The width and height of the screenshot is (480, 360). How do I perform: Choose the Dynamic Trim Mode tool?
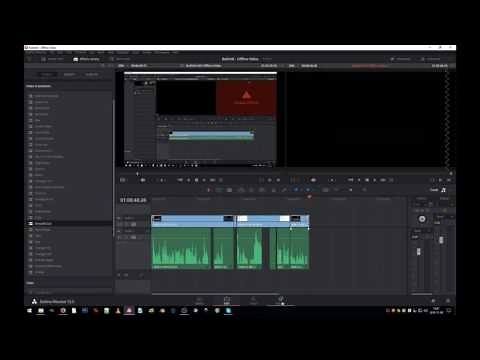[x=229, y=190]
